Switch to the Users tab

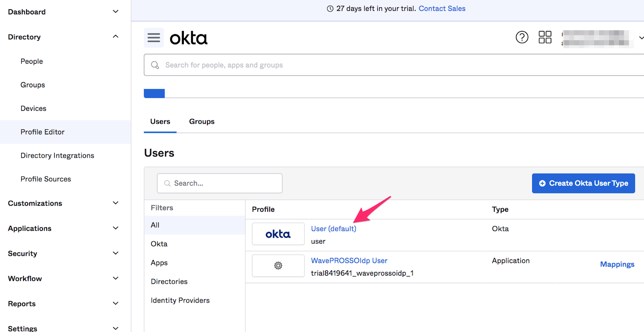click(x=160, y=122)
